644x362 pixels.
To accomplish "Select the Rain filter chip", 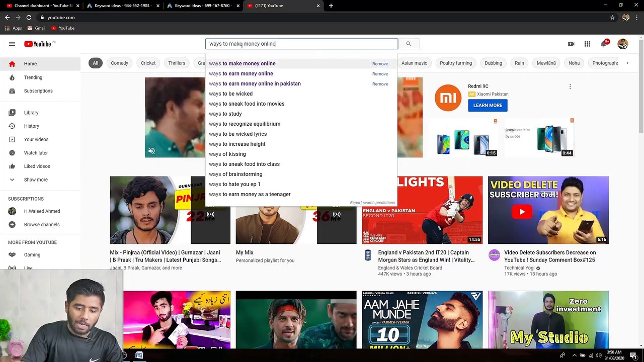I will click(519, 63).
